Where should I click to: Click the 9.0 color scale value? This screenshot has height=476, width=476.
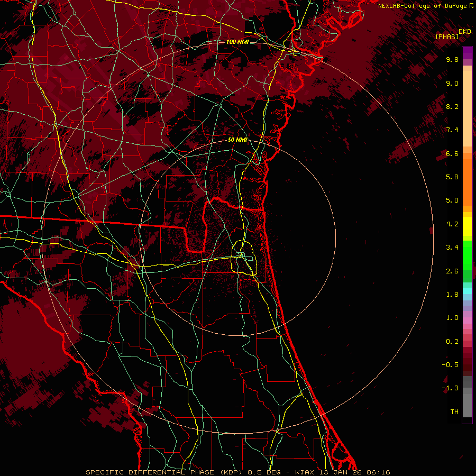[452, 83]
